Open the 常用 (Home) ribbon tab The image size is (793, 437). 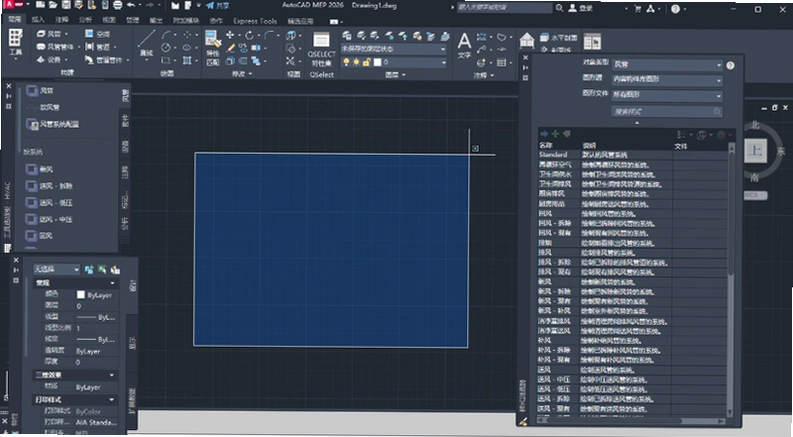click(14, 20)
